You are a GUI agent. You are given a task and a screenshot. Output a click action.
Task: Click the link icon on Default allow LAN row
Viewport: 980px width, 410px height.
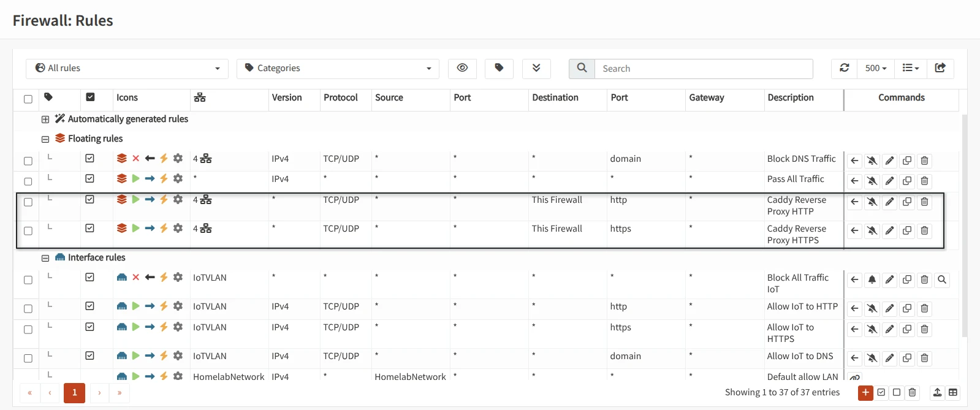click(x=854, y=377)
